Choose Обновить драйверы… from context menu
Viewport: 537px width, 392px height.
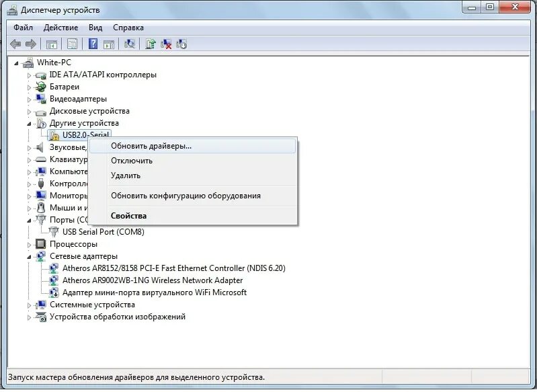192,146
